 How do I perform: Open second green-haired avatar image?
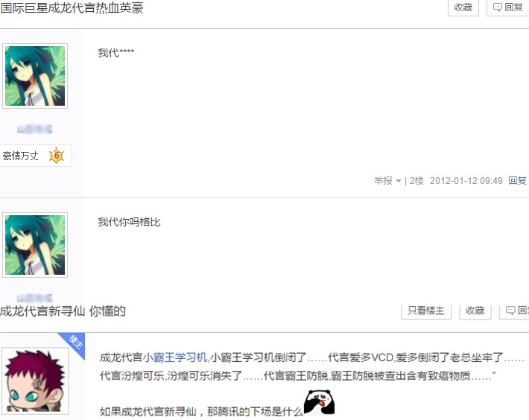[35, 245]
